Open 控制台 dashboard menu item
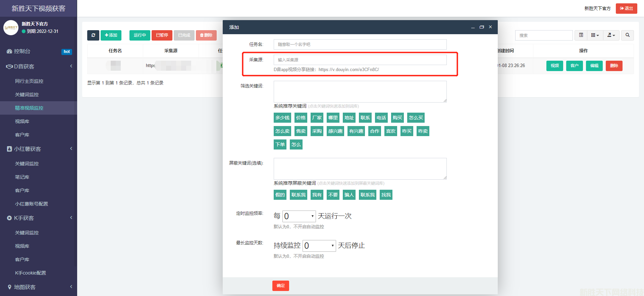 pos(22,51)
